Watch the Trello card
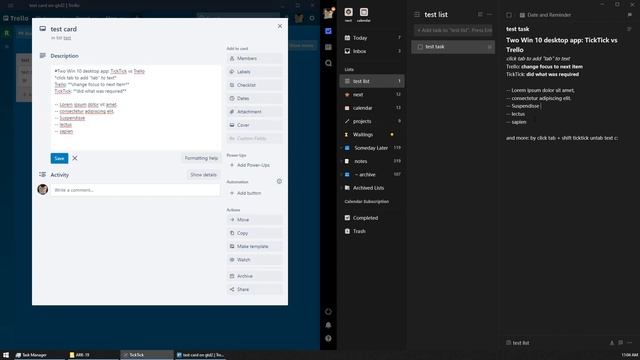The height and width of the screenshot is (360, 640). click(x=254, y=260)
